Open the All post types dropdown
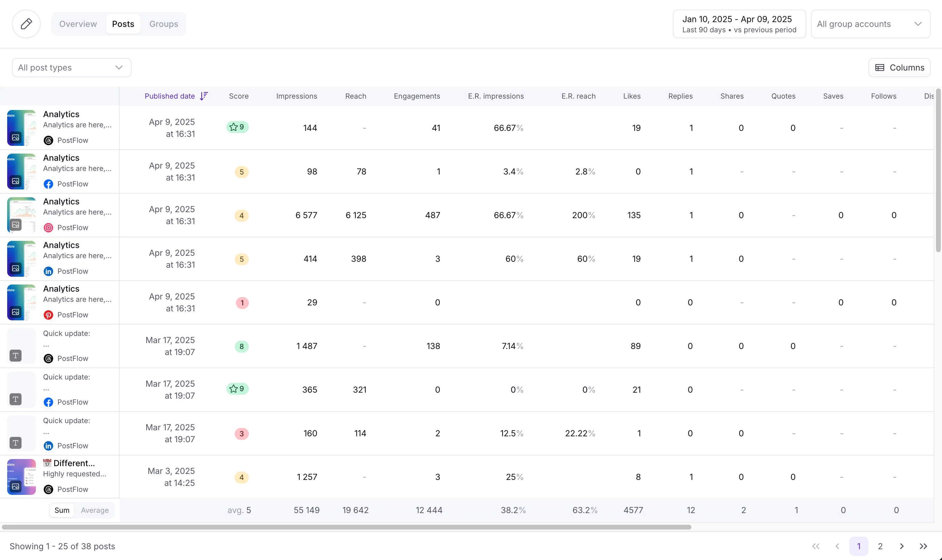The image size is (942, 560). tap(71, 67)
